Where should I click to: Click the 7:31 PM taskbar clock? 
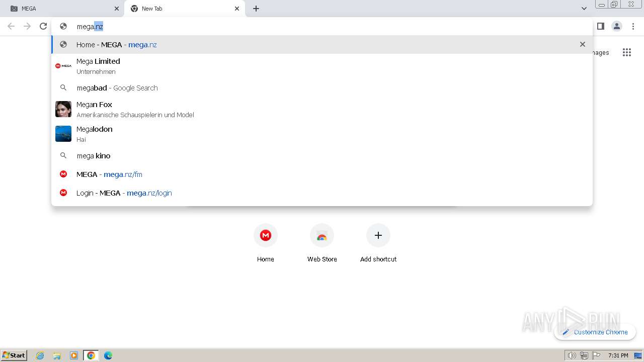[618, 355]
